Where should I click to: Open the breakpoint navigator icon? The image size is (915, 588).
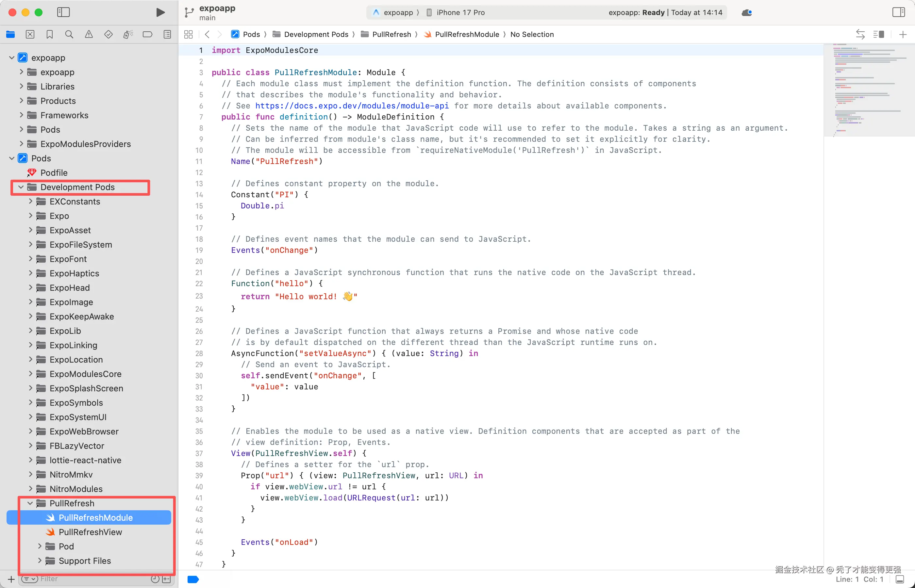tap(147, 35)
